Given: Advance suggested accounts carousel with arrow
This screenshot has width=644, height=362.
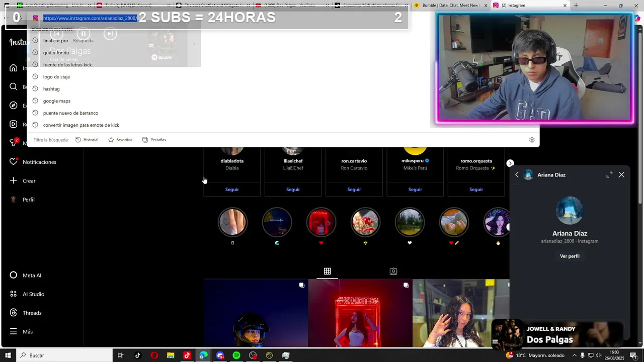Looking at the screenshot, I should (510, 163).
